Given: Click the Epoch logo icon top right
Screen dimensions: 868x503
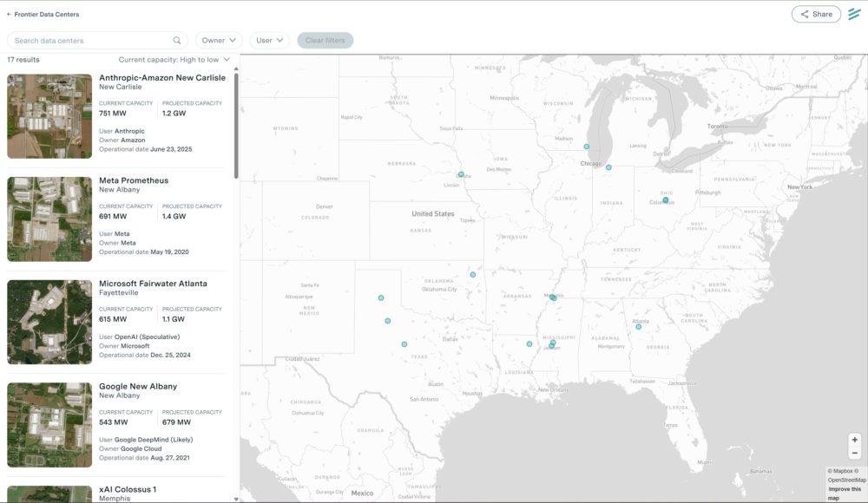Looking at the screenshot, I should point(854,14).
